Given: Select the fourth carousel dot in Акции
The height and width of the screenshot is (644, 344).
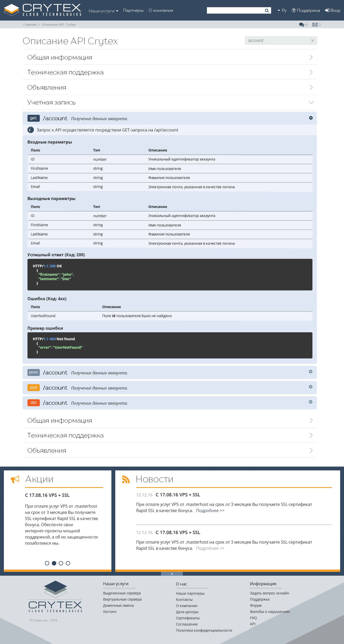Looking at the screenshot, I should pos(68,563).
